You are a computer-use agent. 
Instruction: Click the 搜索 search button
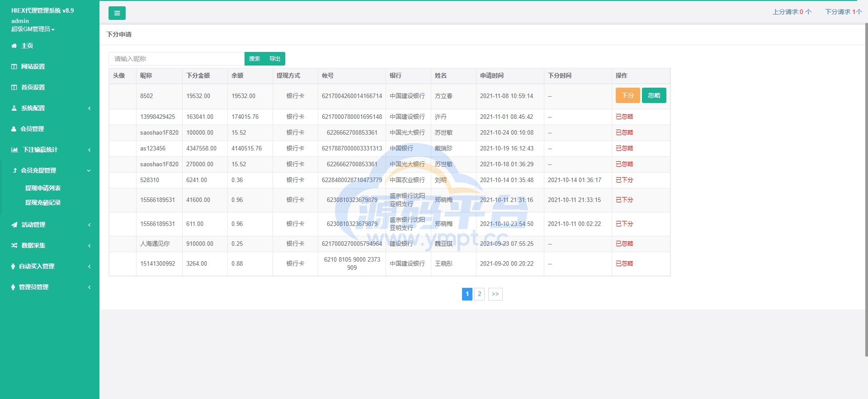pyautogui.click(x=255, y=59)
